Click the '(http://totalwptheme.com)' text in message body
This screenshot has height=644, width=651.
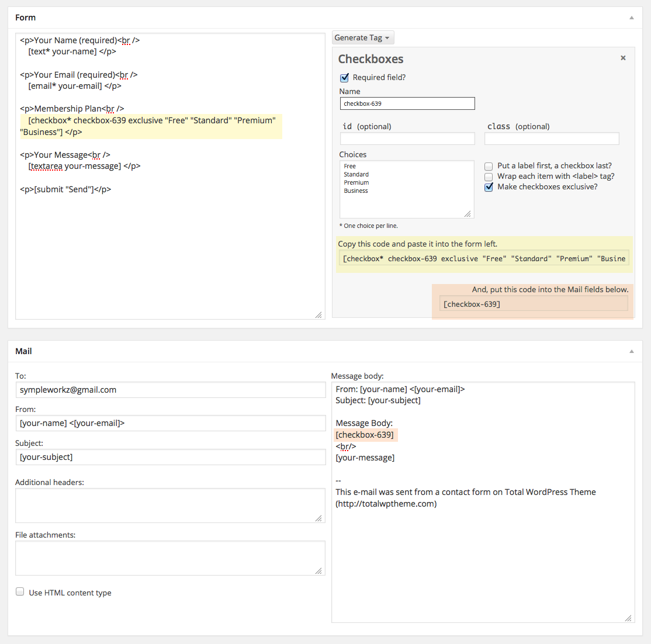coord(386,504)
